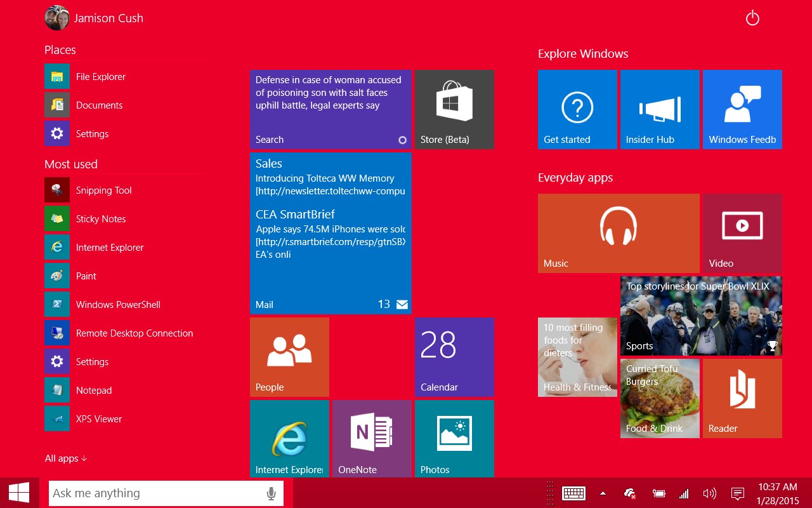
Task: Activate the microphone in search box
Action: coord(271,493)
